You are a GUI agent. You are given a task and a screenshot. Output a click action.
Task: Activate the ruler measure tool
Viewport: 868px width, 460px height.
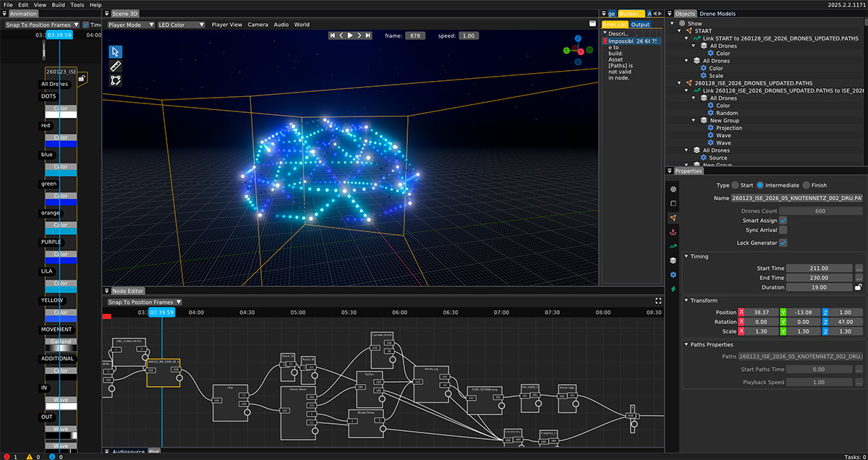[x=116, y=66]
